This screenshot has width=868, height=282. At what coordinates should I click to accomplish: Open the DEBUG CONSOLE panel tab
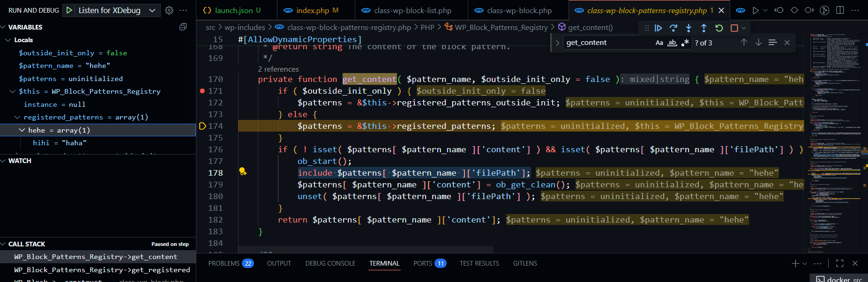(x=330, y=263)
